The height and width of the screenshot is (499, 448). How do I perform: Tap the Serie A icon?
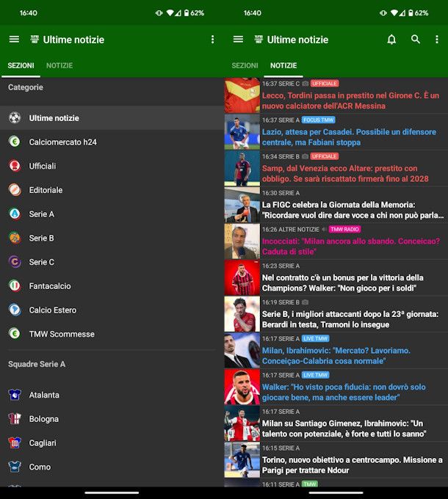point(15,214)
